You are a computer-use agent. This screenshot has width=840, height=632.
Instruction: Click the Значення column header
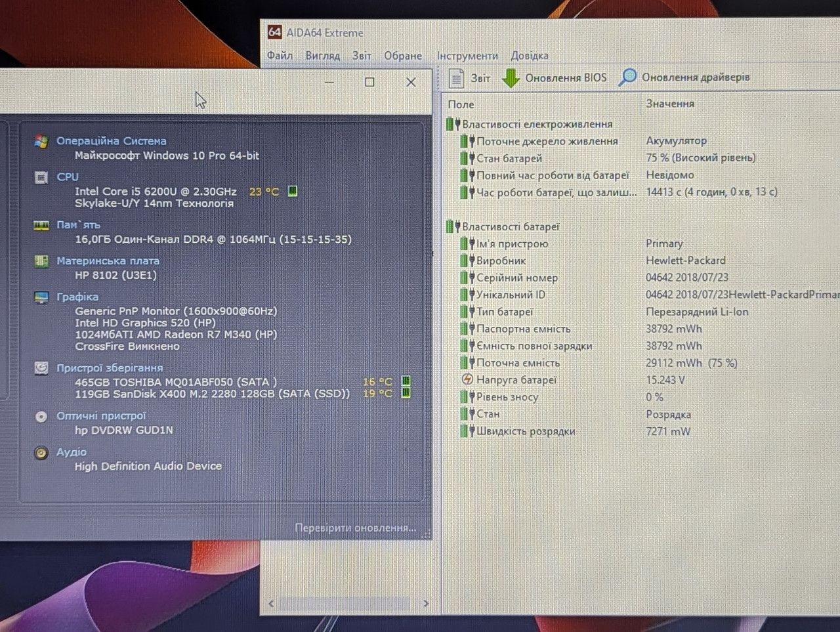tap(670, 104)
